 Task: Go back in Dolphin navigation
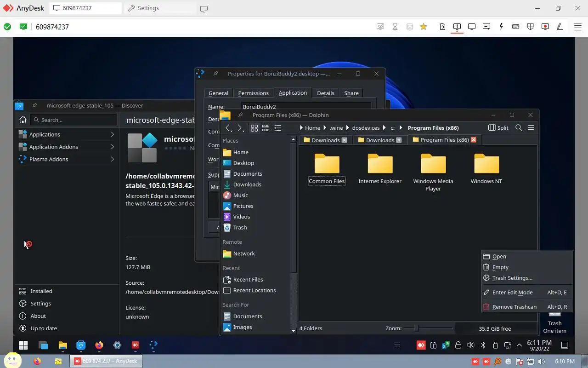[x=228, y=128]
